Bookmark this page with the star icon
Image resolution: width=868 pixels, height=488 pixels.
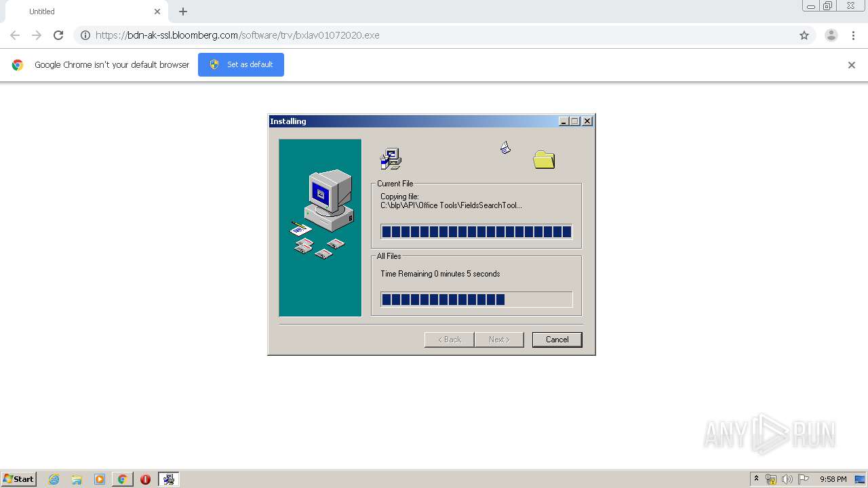point(804,35)
